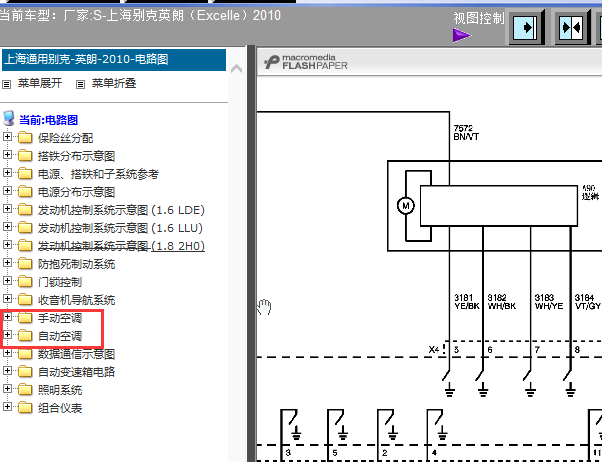This screenshot has height=462, width=602.
Task: Expand the 电源、搭铁和子系统参考 node
Action: (x=7, y=172)
